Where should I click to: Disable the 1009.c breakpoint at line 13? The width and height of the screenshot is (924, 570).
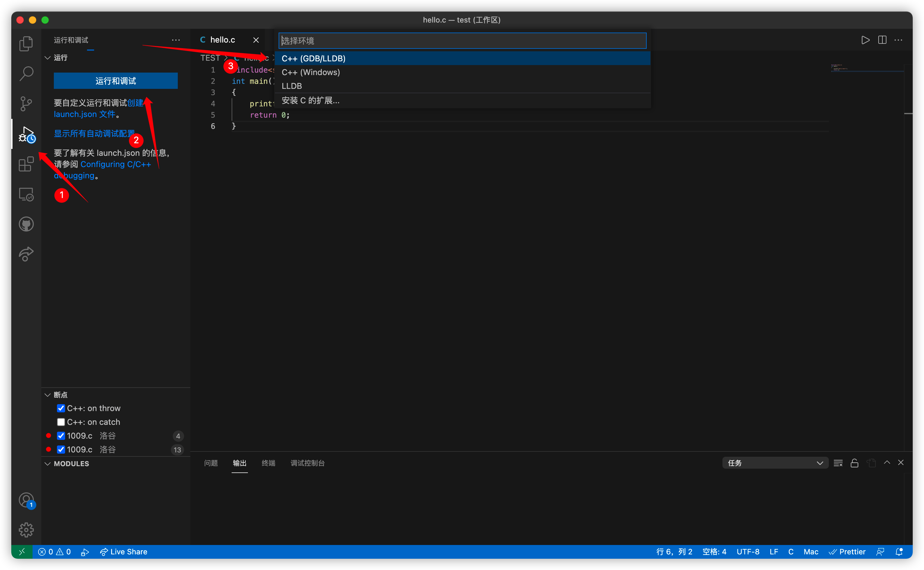click(61, 449)
